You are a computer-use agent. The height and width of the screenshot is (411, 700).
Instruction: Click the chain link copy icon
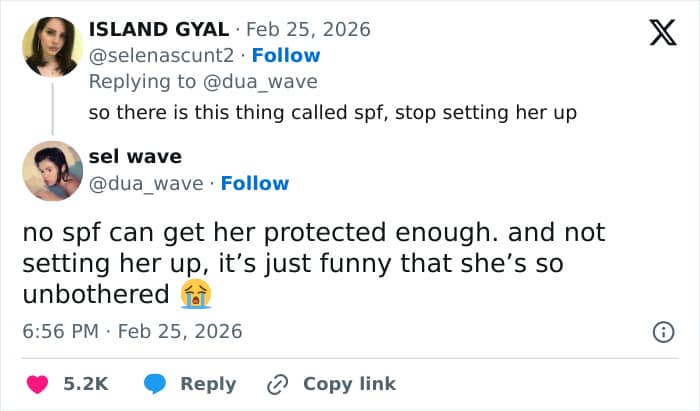(277, 384)
